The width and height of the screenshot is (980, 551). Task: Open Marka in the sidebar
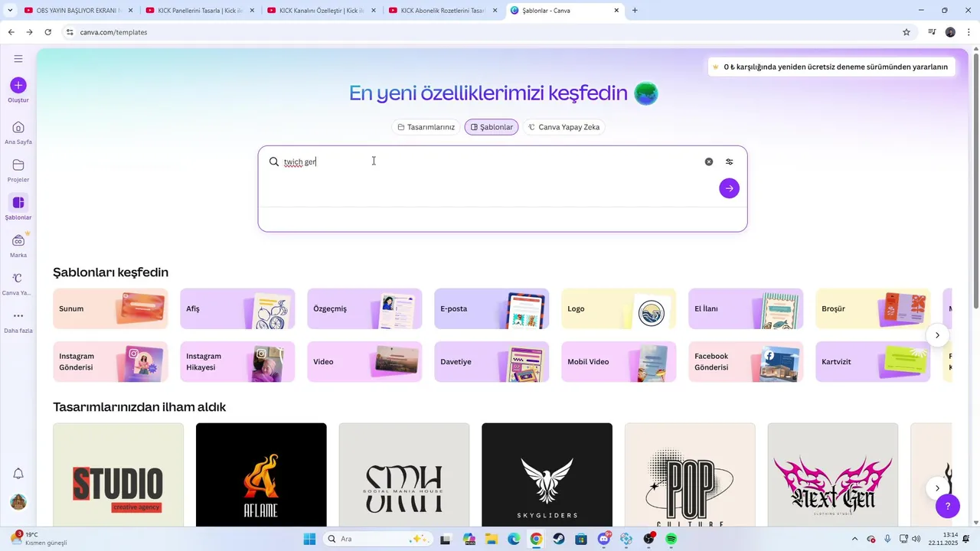[18, 246]
